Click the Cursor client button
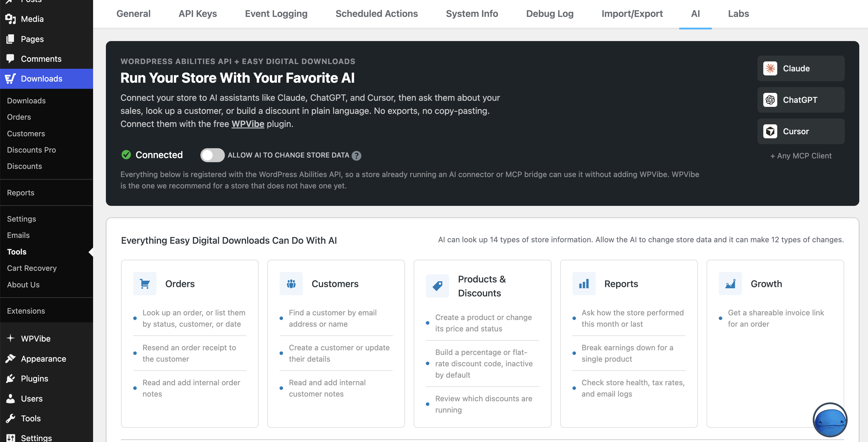The image size is (868, 442). click(801, 131)
